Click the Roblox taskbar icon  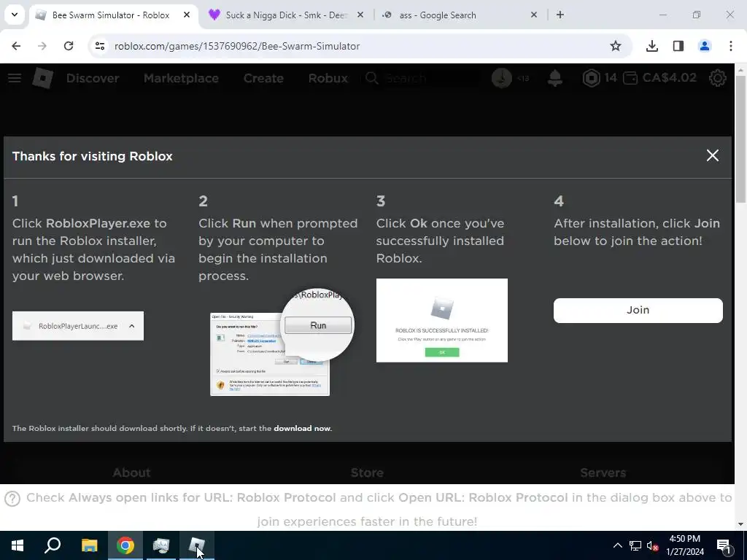click(196, 545)
